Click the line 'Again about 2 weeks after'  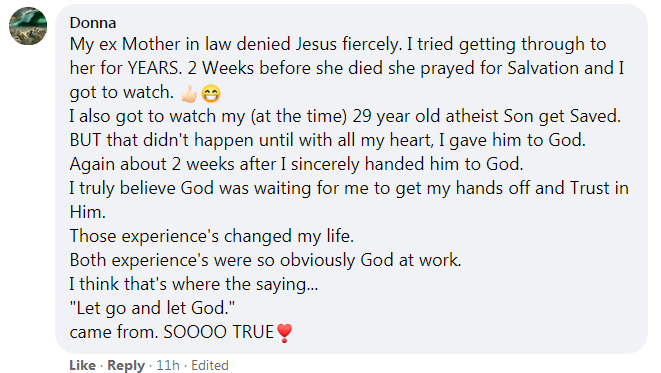coord(296,164)
